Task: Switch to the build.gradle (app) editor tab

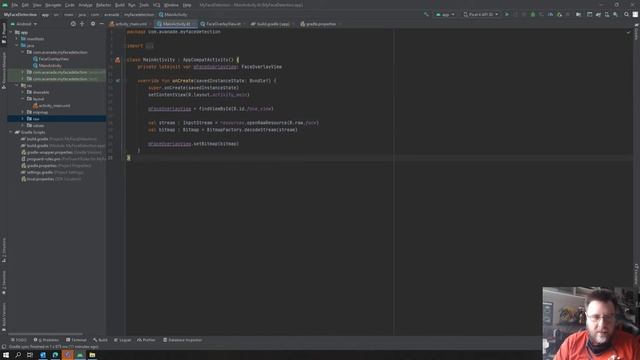Action: tap(271, 24)
